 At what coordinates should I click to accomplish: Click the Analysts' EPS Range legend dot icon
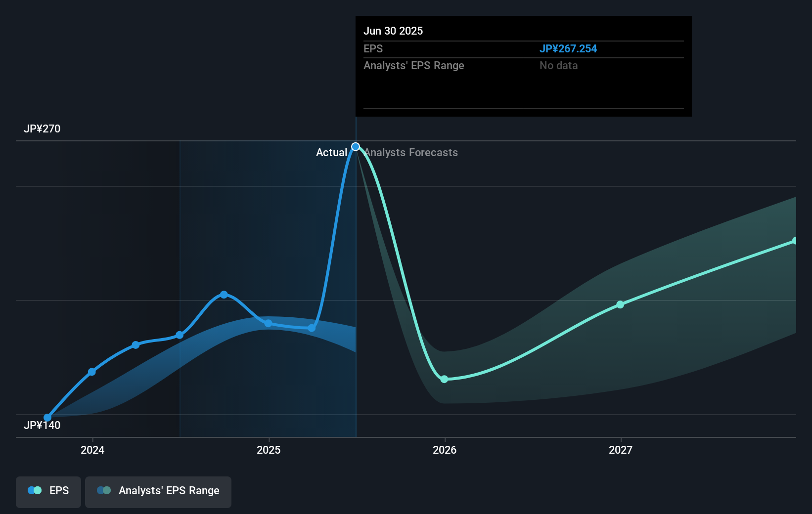tap(103, 490)
